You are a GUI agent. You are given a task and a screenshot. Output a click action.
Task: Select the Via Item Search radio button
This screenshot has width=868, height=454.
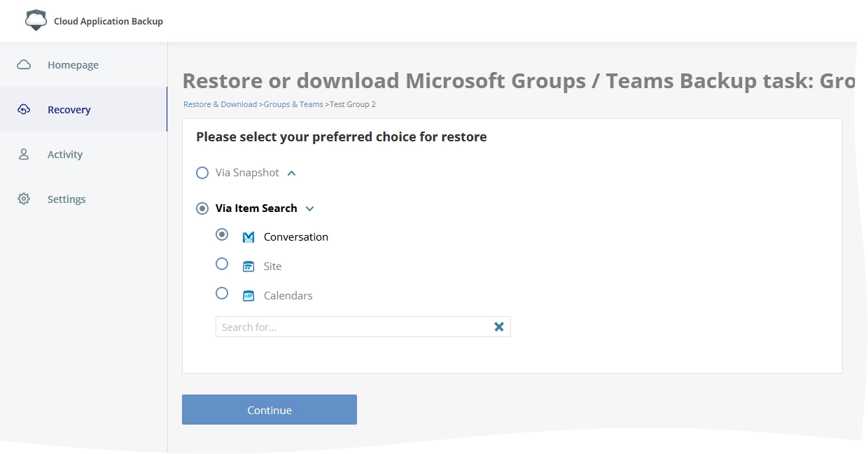coord(202,208)
